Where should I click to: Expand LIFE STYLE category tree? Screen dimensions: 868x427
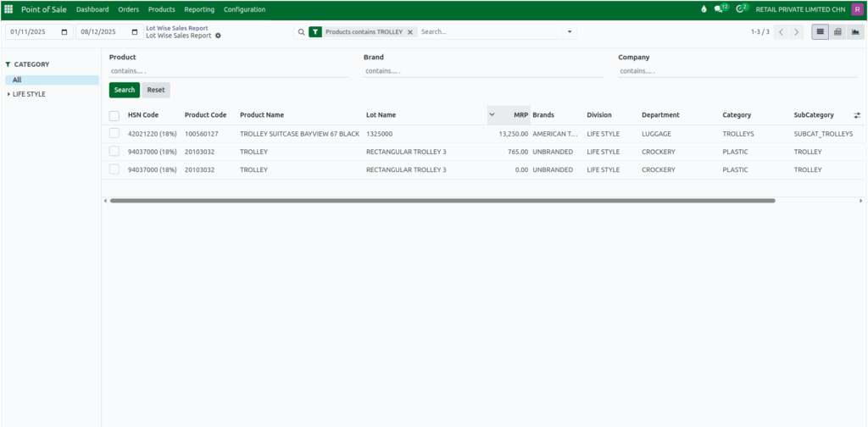(8, 94)
